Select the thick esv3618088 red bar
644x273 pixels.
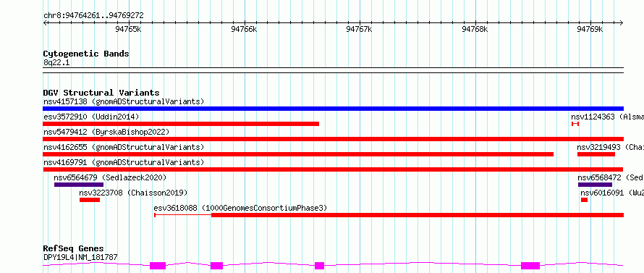pyautogui.click(x=418, y=215)
